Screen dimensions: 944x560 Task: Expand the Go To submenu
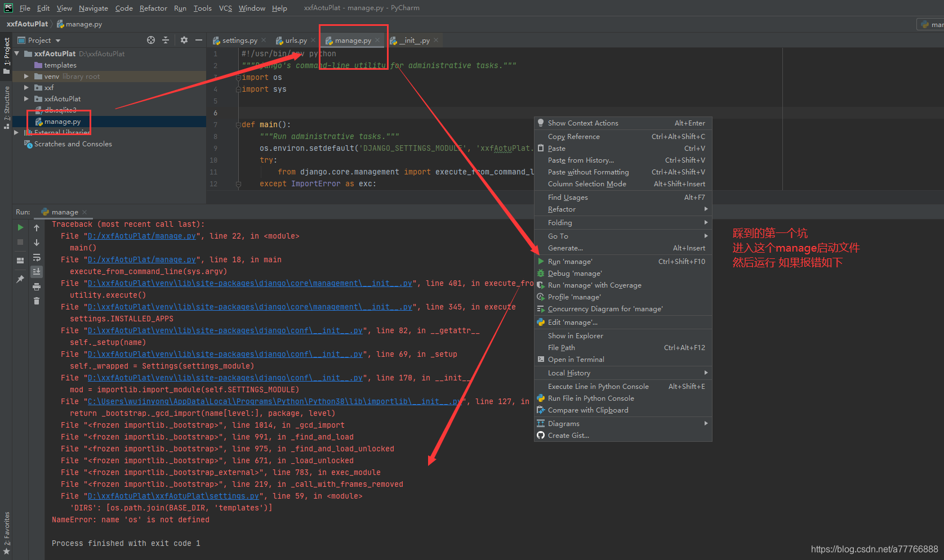pos(623,236)
